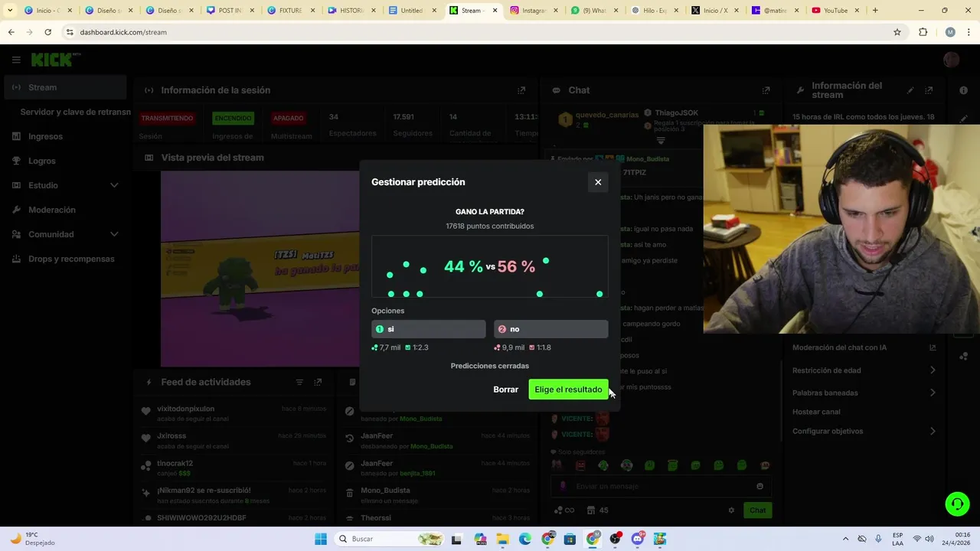Open the tab search dropdown arrow
This screenshot has height=551, width=980.
[x=10, y=11]
